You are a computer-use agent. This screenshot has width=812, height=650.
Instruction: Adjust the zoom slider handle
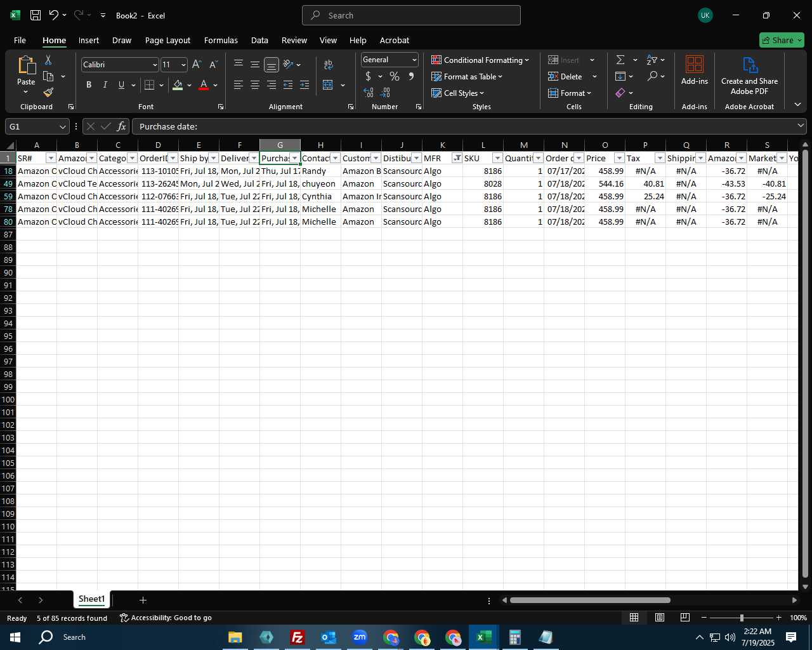(742, 618)
